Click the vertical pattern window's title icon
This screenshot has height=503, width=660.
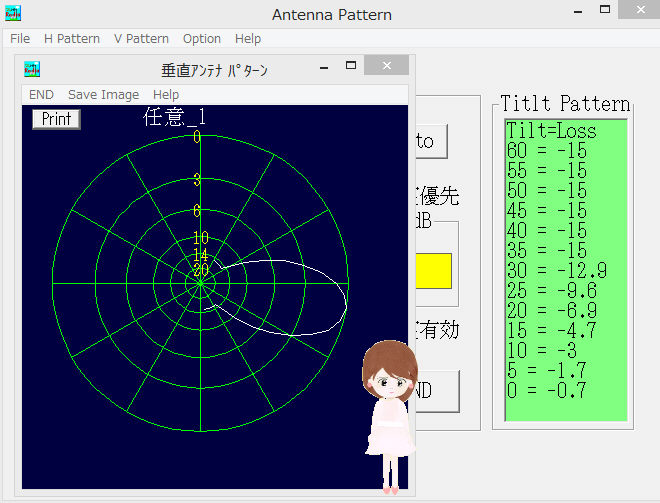click(32, 69)
